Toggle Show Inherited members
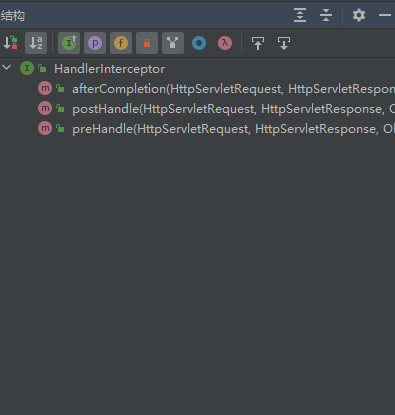 coord(69,43)
